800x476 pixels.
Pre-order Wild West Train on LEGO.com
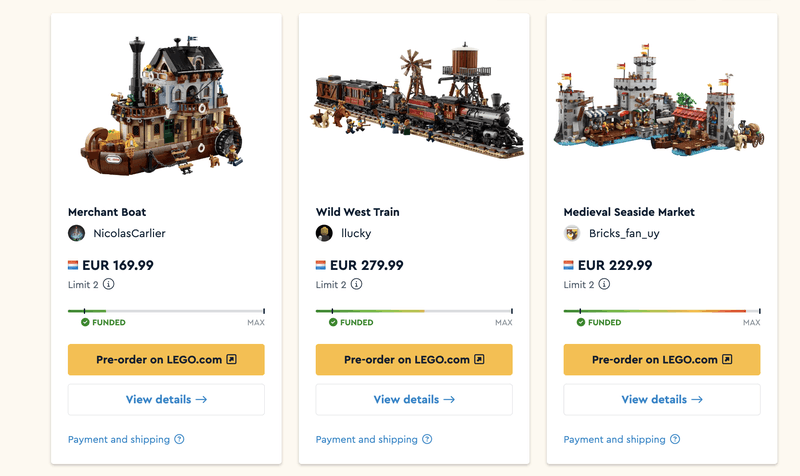414,359
